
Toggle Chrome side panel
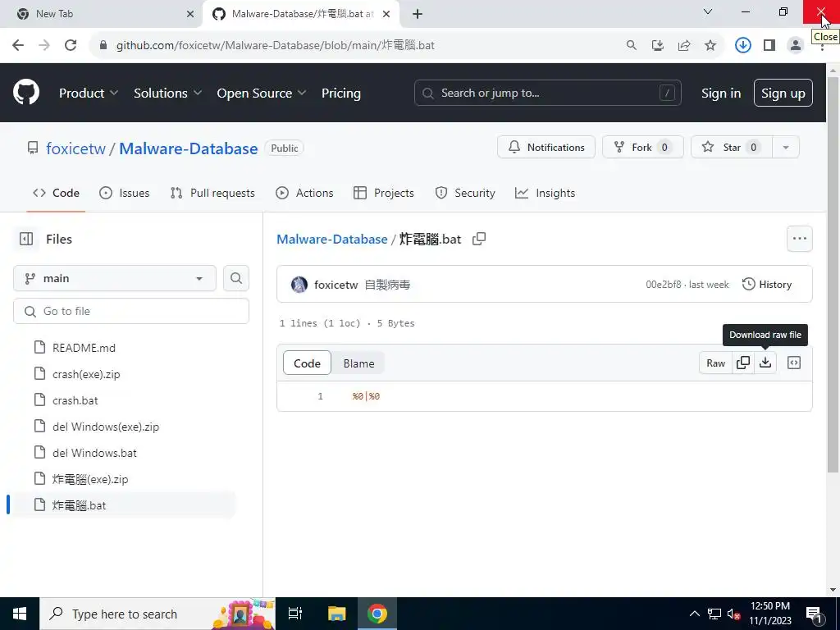click(x=769, y=45)
